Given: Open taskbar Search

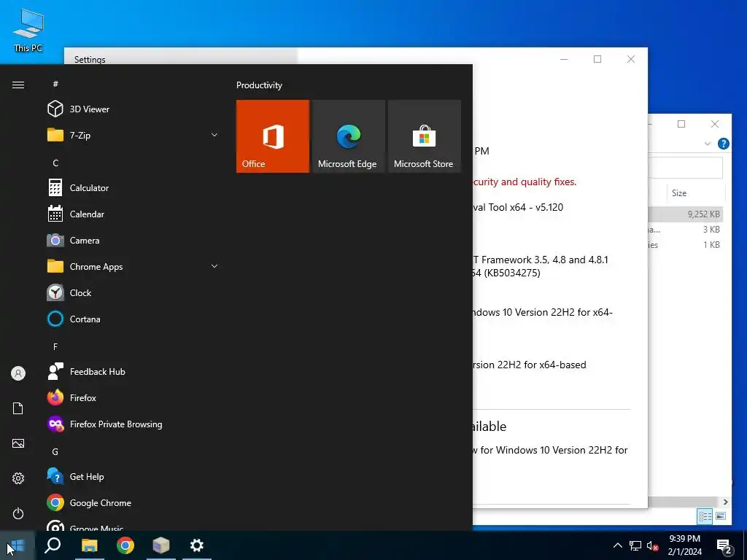Looking at the screenshot, I should pos(53,545).
